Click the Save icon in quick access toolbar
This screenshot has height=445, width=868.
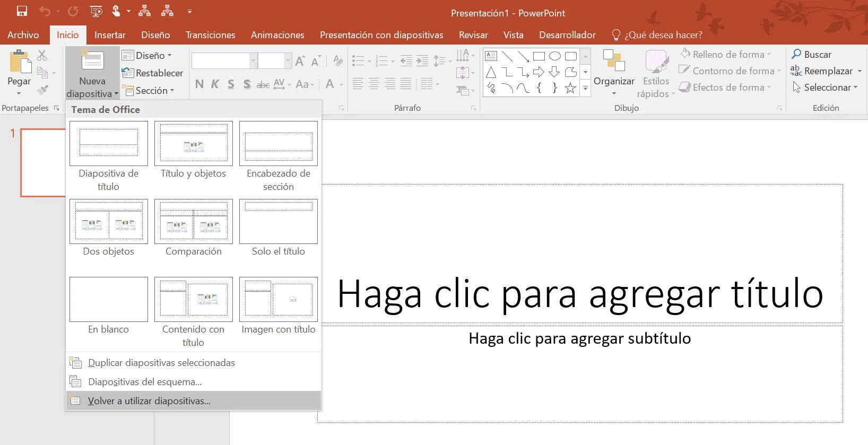[22, 11]
